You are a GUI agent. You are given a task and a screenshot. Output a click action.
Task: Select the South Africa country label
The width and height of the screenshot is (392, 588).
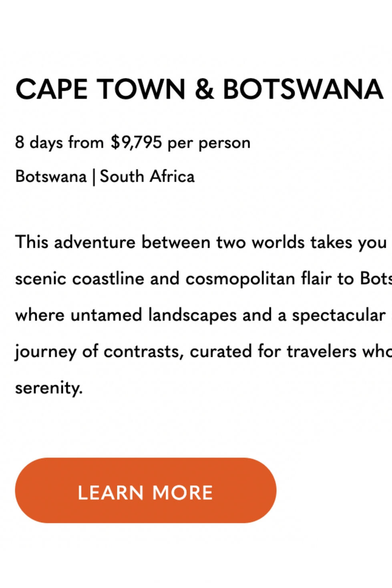147,177
